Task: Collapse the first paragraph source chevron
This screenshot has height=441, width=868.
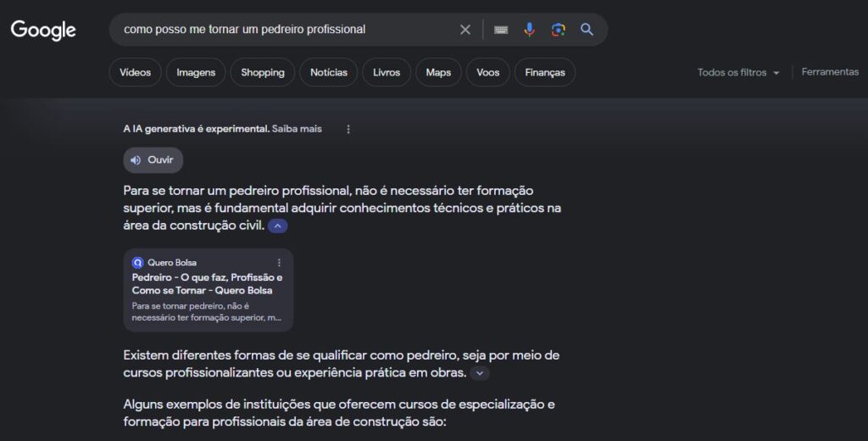Action: (278, 226)
